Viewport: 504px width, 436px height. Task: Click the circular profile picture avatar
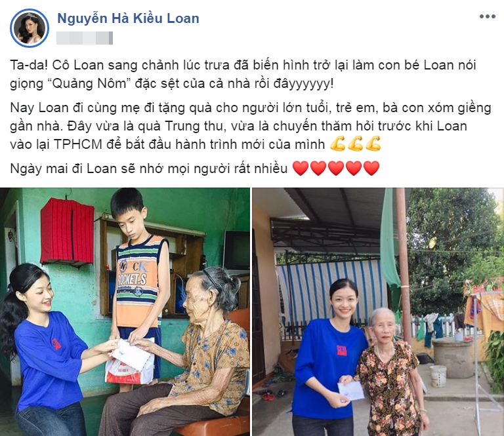tap(30, 28)
